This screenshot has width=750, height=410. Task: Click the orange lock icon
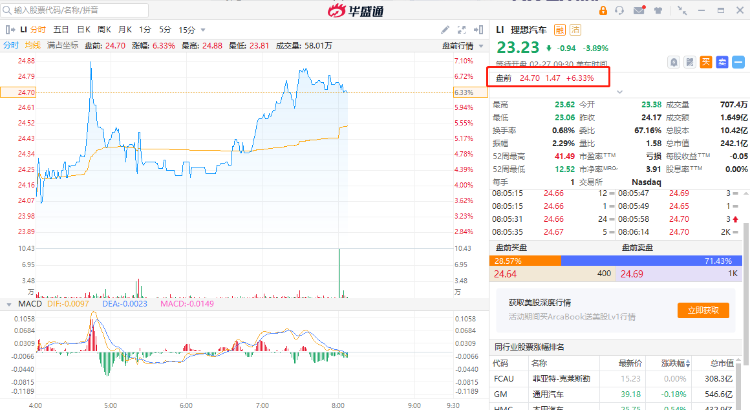pyautogui.click(x=603, y=10)
